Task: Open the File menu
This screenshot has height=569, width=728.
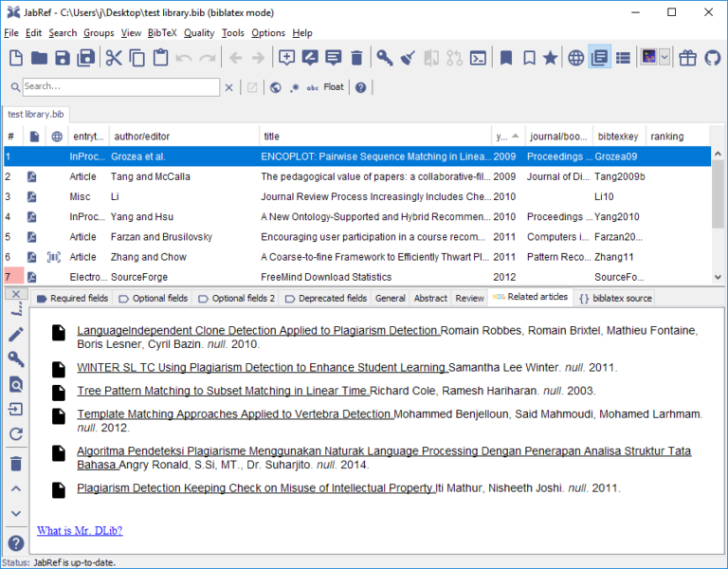Action: pos(11,33)
